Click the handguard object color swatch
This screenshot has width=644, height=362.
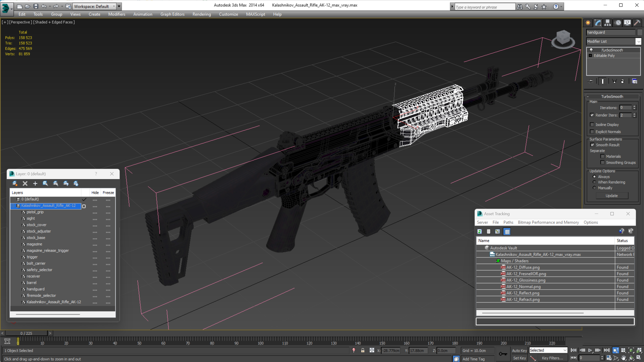coord(640,32)
